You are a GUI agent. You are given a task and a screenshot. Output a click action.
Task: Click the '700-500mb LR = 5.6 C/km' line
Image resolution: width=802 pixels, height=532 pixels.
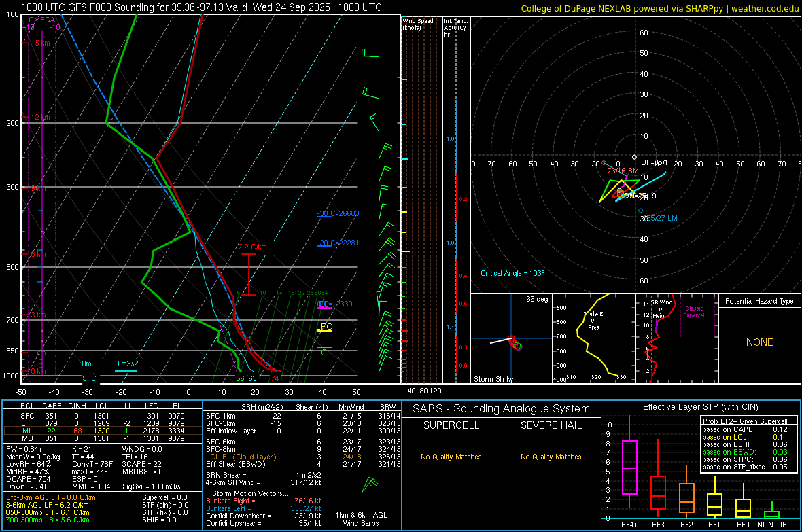click(x=48, y=520)
